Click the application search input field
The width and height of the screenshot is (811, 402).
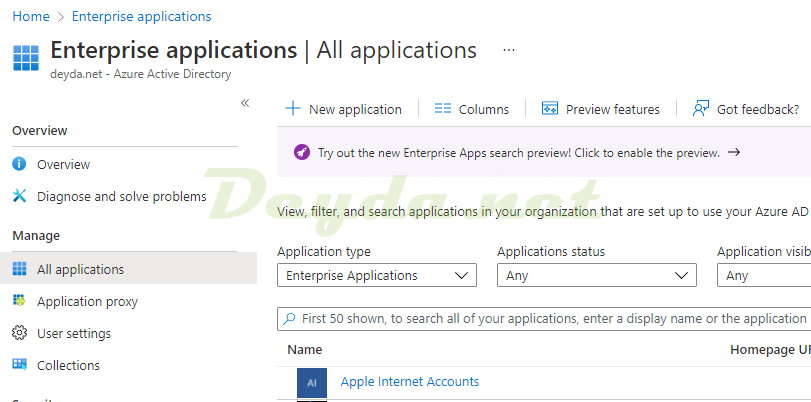coord(550,319)
